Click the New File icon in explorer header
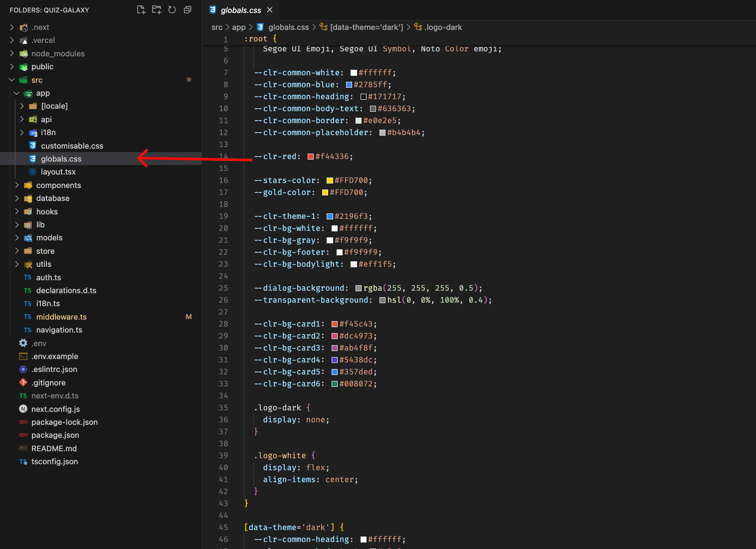 point(141,10)
